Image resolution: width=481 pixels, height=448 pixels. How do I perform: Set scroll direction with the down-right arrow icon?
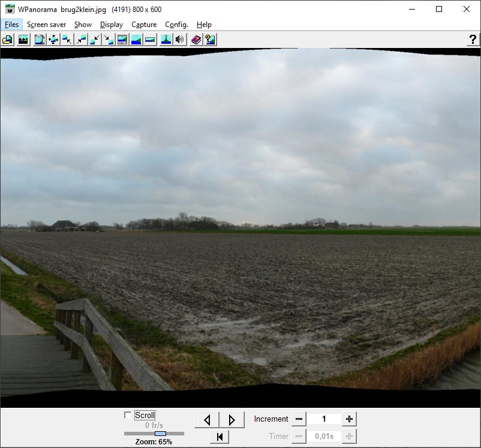click(109, 39)
